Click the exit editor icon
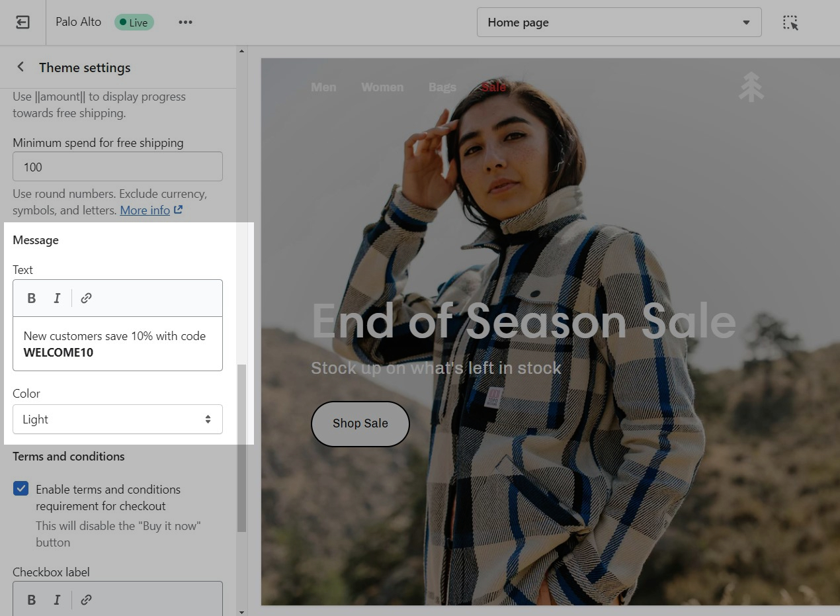 click(22, 22)
